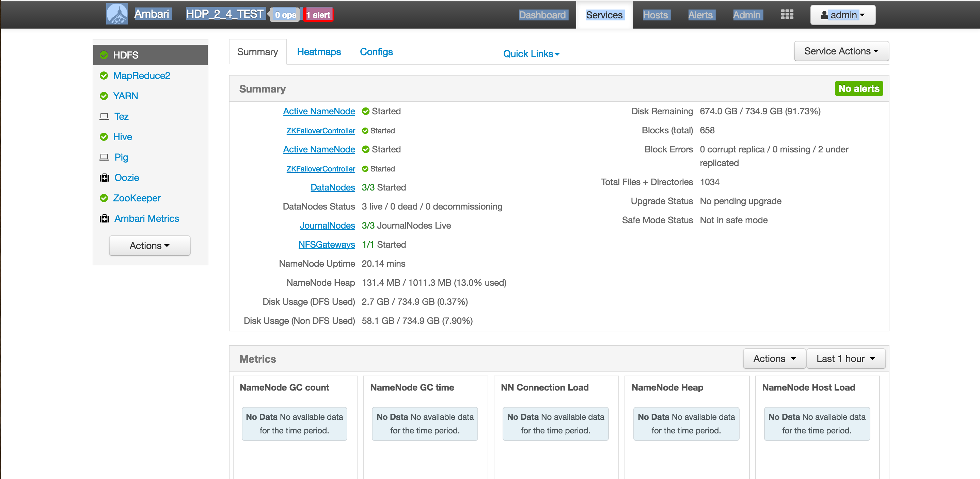Click the maintenance icon beside Oozie
The image size is (980, 479).
104,178
